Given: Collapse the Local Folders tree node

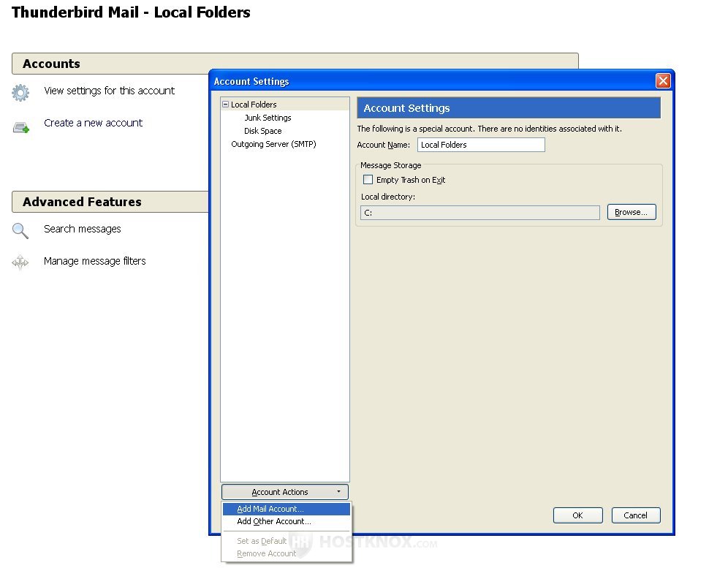Looking at the screenshot, I should click(225, 105).
